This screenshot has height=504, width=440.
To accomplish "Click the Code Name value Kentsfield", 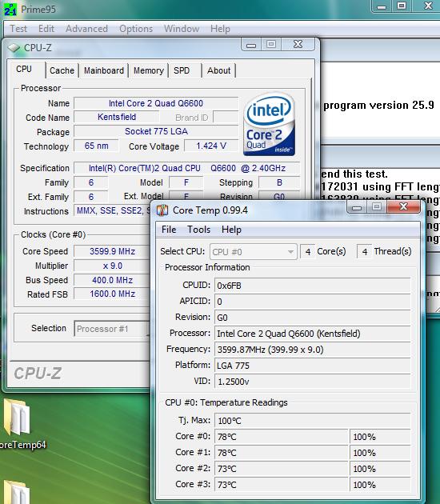I will pyautogui.click(x=117, y=117).
